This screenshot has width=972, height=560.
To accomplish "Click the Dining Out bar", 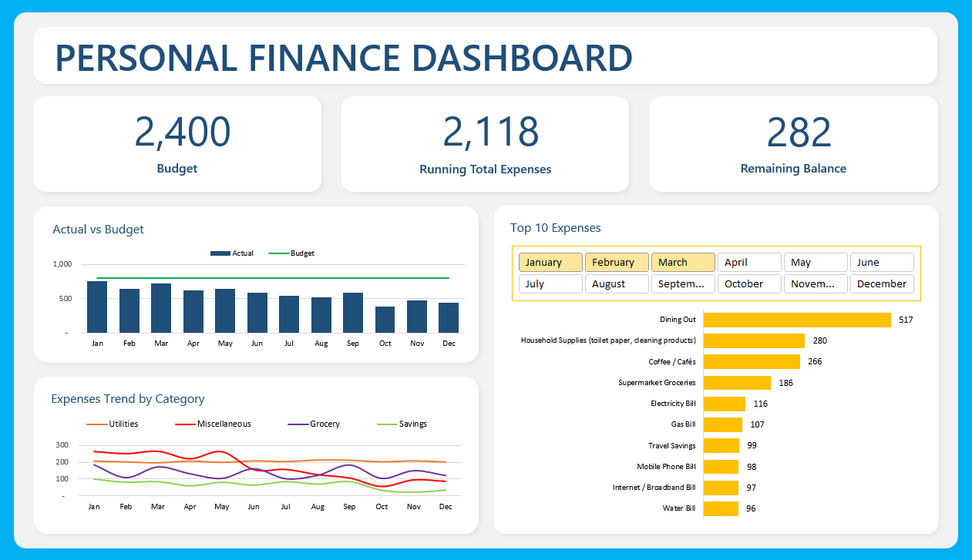I will (797, 320).
